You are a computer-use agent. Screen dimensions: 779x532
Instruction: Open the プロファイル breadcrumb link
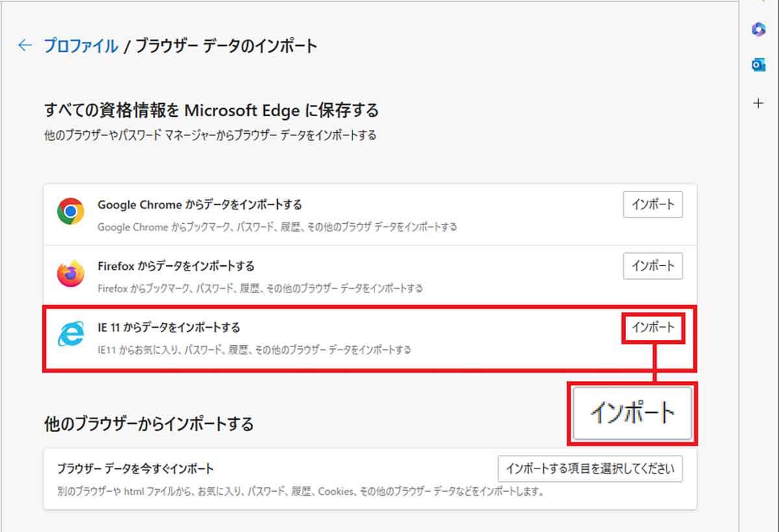coord(80,46)
